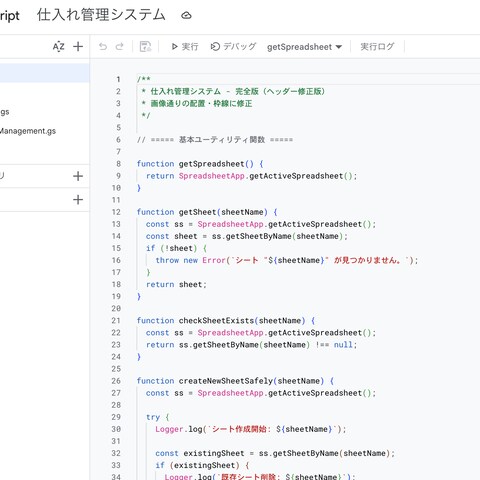The image size is (480, 480).
Task: Add a library with the upper sidebar plus icon
Action: pos(78,176)
